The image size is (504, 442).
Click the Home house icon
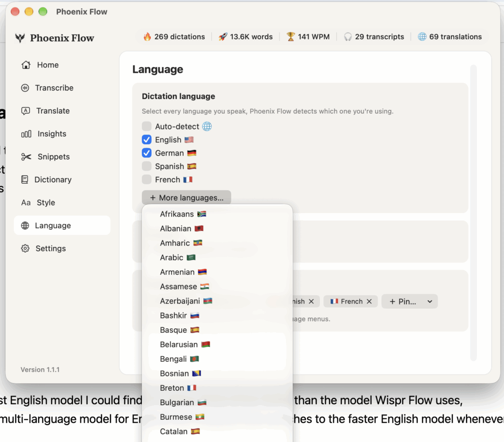(x=26, y=65)
